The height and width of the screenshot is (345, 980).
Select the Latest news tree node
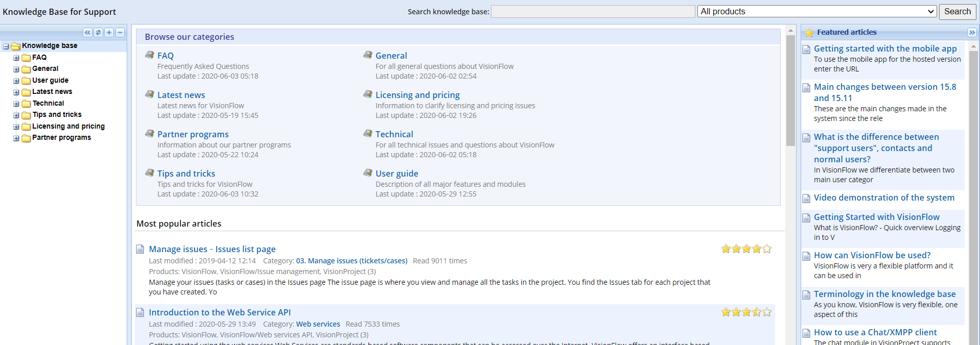52,91
